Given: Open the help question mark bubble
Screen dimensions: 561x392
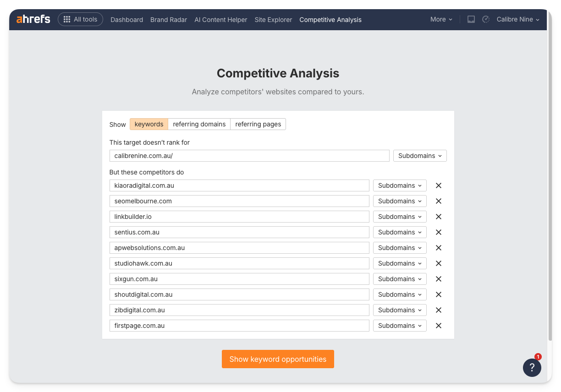Looking at the screenshot, I should (532, 367).
